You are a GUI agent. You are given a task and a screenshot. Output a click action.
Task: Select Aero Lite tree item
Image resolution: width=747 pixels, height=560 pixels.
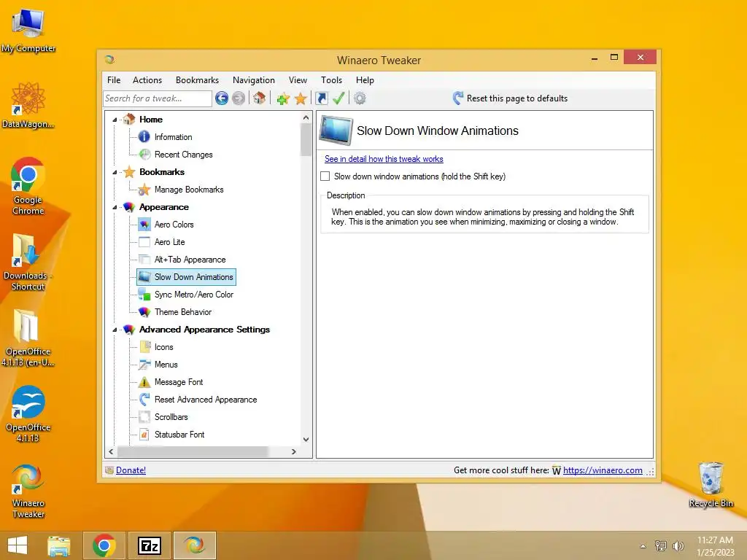point(169,242)
